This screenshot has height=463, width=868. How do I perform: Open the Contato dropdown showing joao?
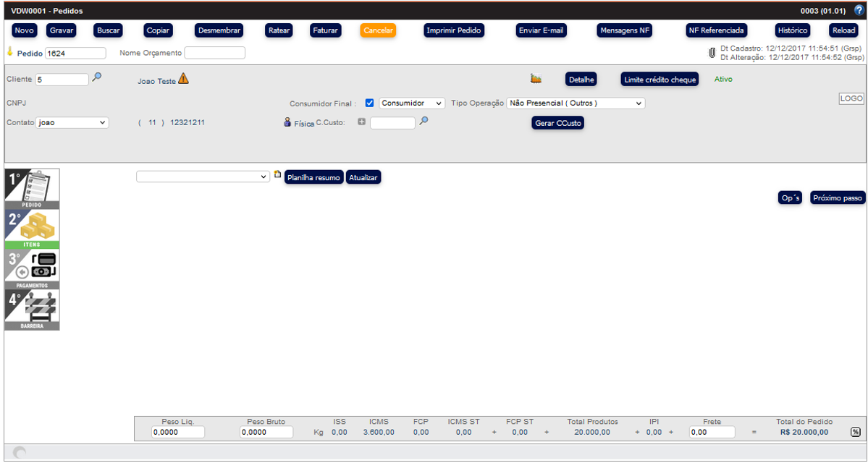pos(72,123)
